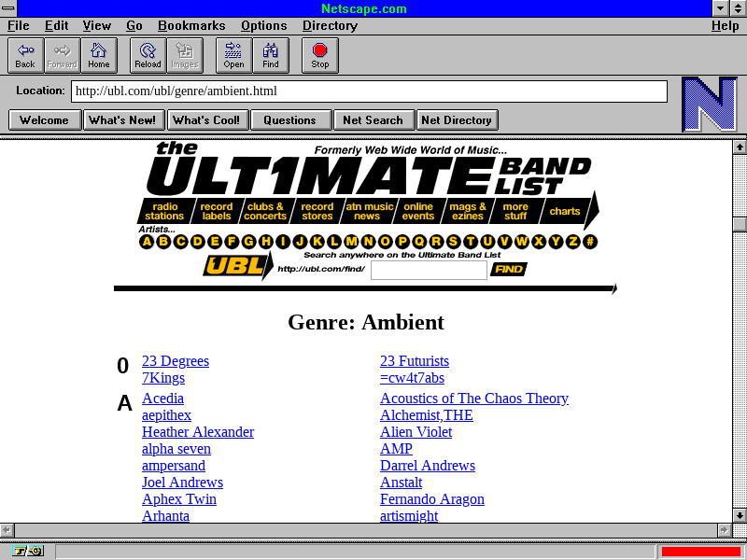Open Find with binoculars icon

click(271, 55)
